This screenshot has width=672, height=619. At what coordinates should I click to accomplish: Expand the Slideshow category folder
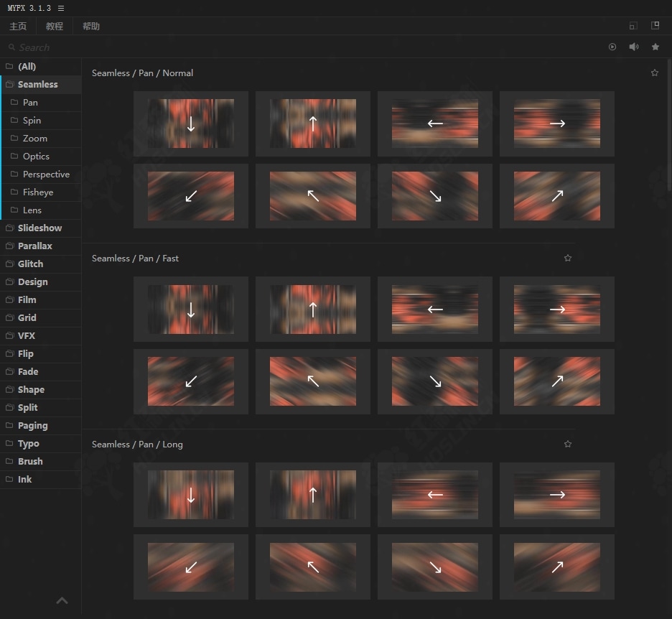(x=39, y=228)
